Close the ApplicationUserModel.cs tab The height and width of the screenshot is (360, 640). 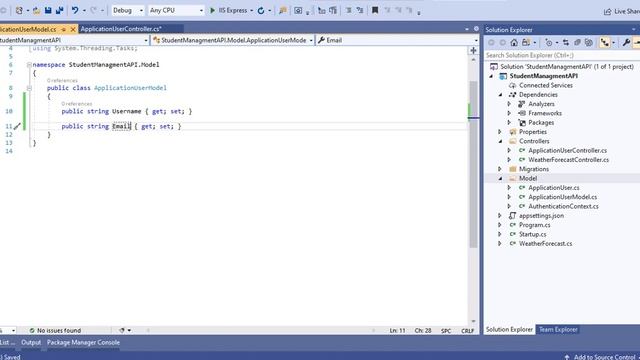pos(73,29)
